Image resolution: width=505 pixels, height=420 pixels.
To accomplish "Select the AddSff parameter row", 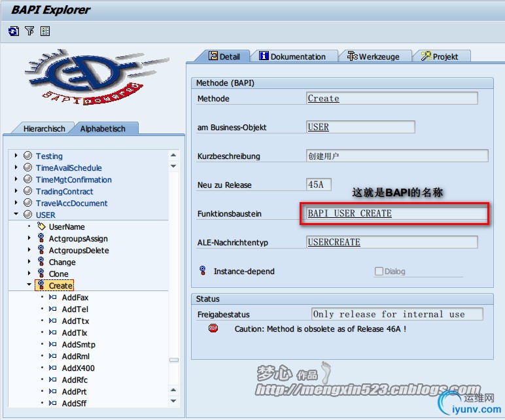I will tap(74, 403).
